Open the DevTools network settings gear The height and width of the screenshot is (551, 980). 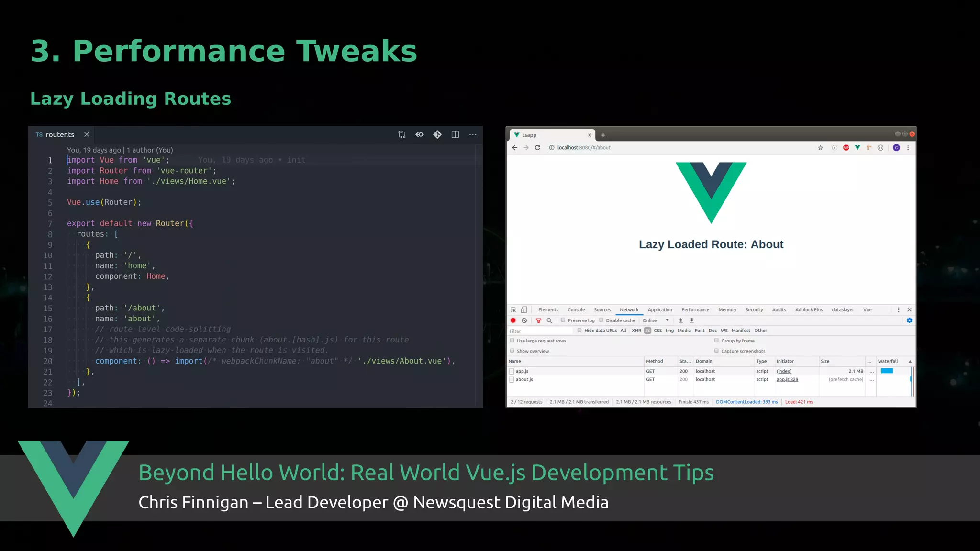[x=909, y=320]
